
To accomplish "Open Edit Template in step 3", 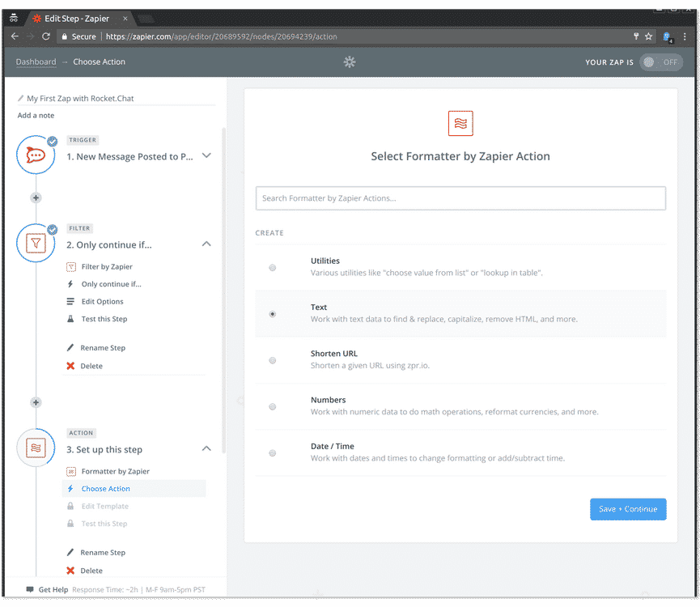I will click(x=105, y=507).
